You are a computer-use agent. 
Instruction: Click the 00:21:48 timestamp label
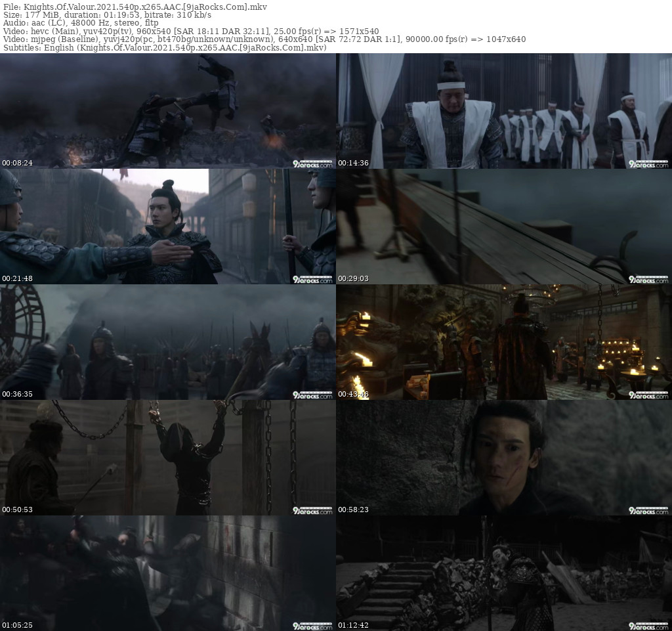point(17,278)
